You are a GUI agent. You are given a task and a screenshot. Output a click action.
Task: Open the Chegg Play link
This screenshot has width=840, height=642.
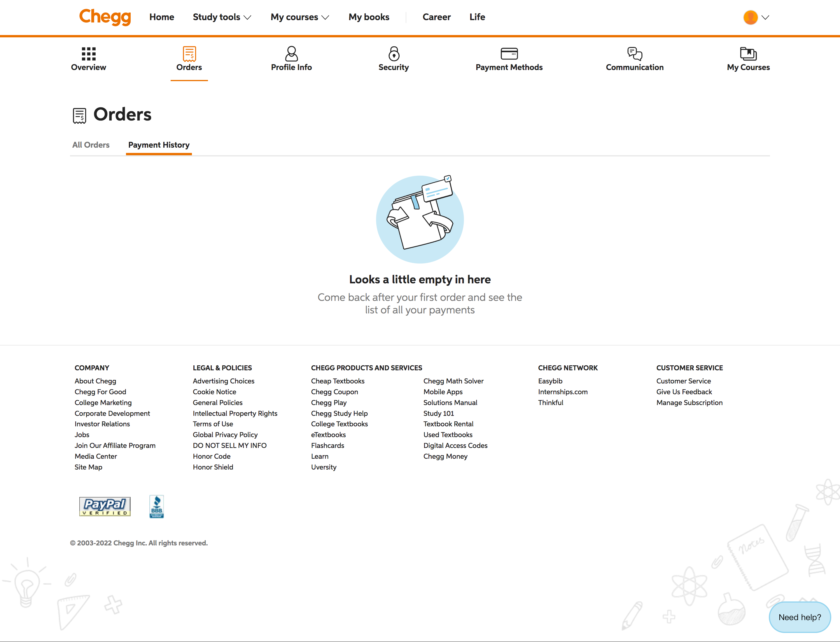pos(329,402)
